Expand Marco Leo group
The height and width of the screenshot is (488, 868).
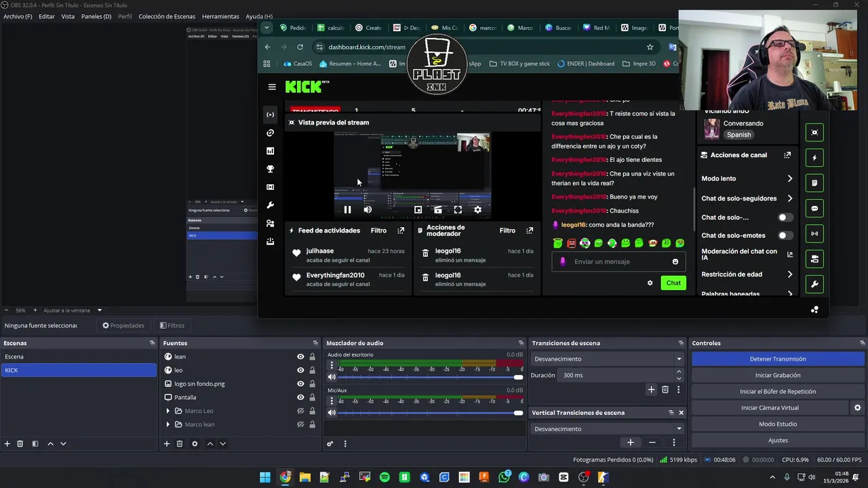(168, 411)
